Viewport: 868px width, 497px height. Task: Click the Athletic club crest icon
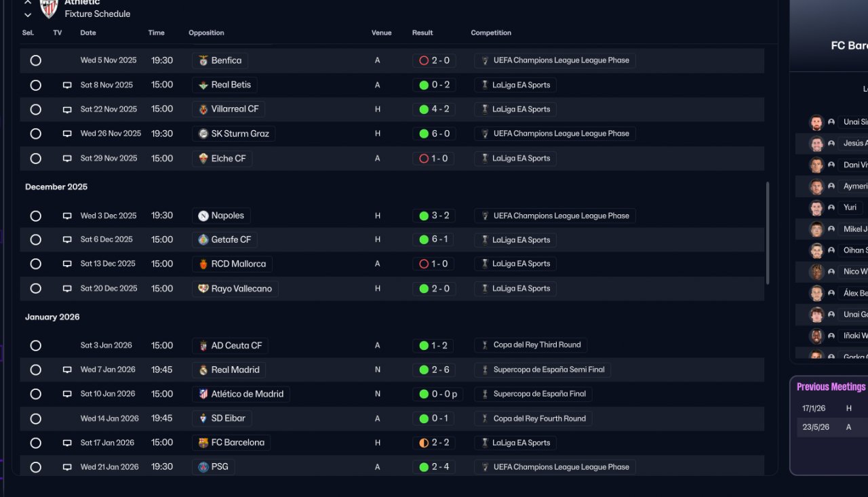49,8
